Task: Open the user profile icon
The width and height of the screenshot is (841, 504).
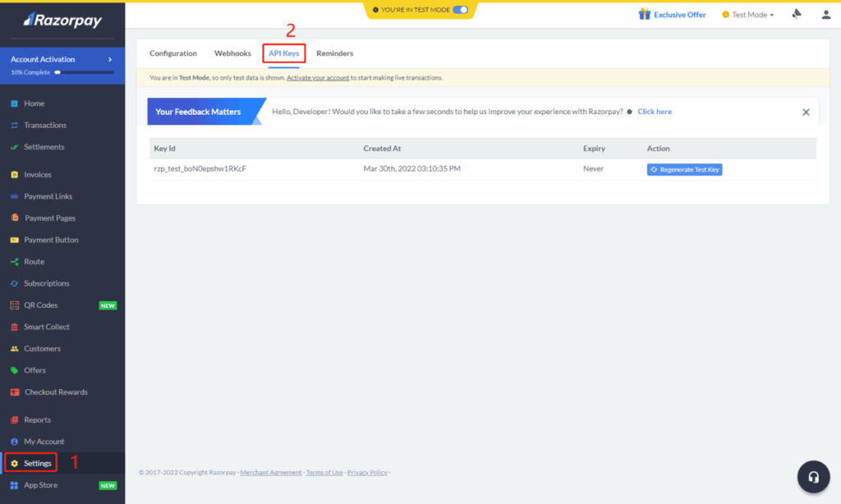Action: 825,14
